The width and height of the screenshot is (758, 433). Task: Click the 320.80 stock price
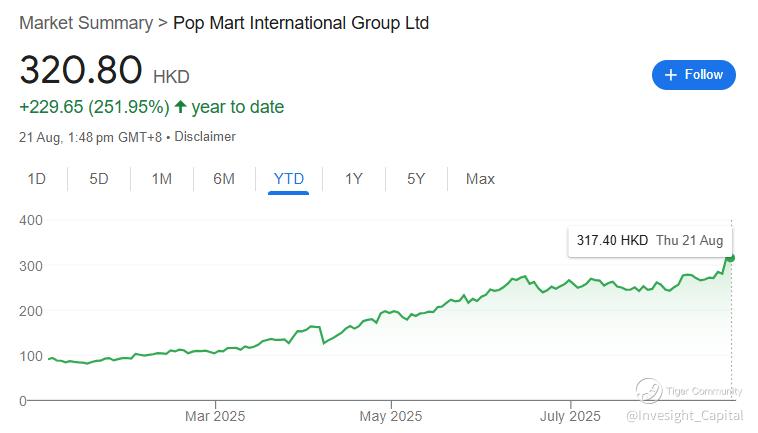click(x=81, y=70)
